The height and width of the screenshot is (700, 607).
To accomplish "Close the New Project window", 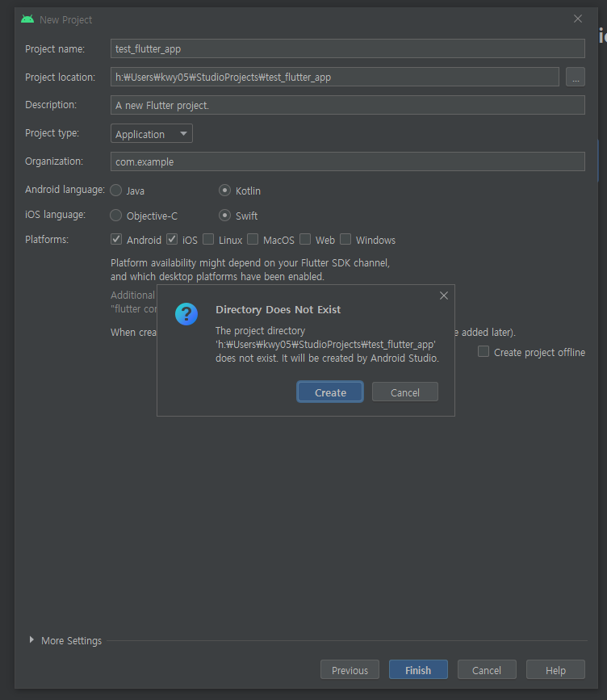I will (578, 19).
